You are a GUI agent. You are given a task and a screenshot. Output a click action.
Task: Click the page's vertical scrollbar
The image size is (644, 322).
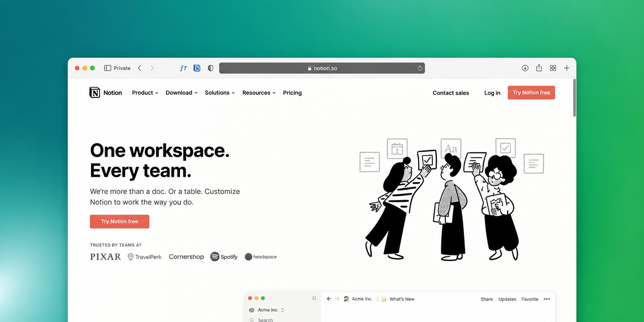pyautogui.click(x=574, y=98)
